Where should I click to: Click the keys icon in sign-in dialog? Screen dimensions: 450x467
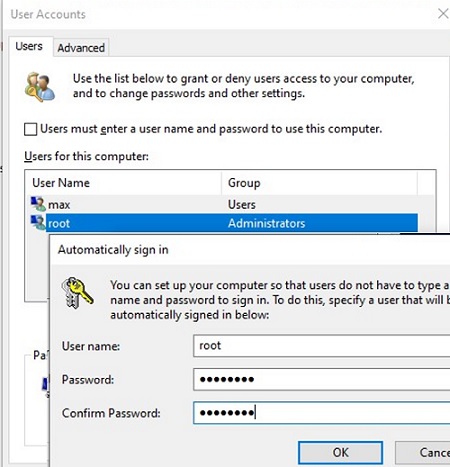coord(77,293)
